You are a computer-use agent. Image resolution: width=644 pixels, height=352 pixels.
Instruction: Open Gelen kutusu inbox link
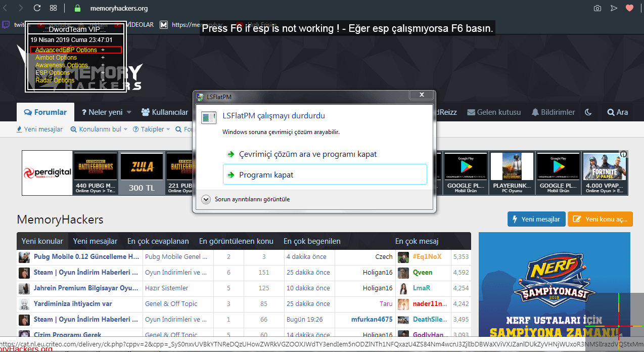click(x=494, y=112)
